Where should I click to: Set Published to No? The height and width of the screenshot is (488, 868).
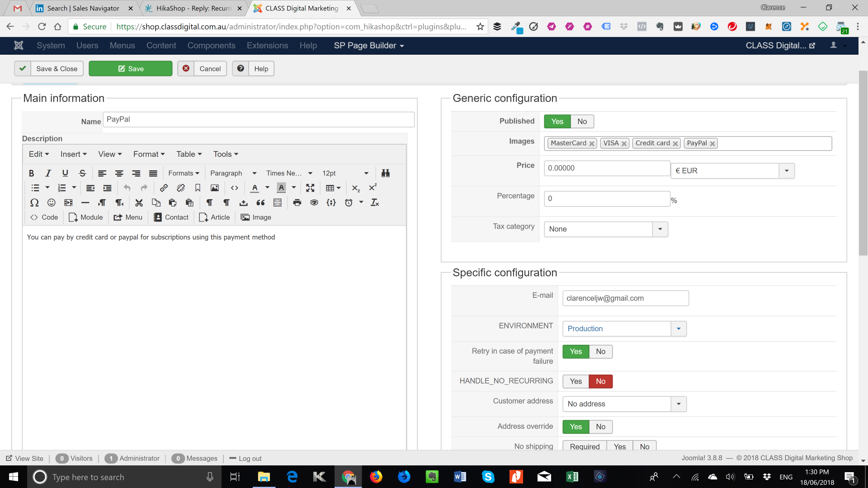click(x=582, y=122)
